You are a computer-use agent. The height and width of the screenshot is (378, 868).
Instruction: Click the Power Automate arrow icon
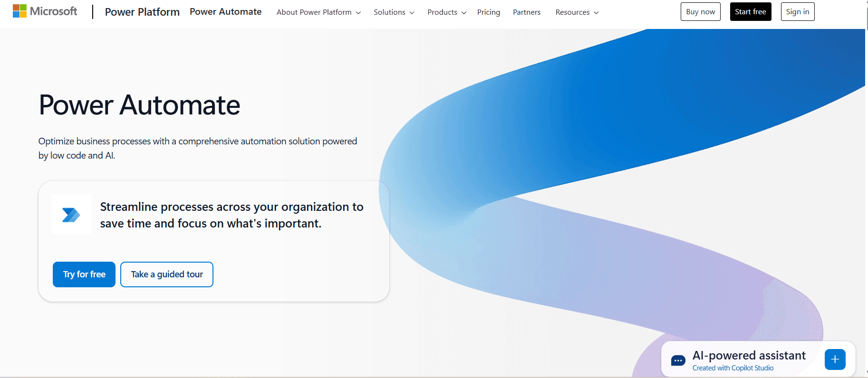click(x=71, y=215)
